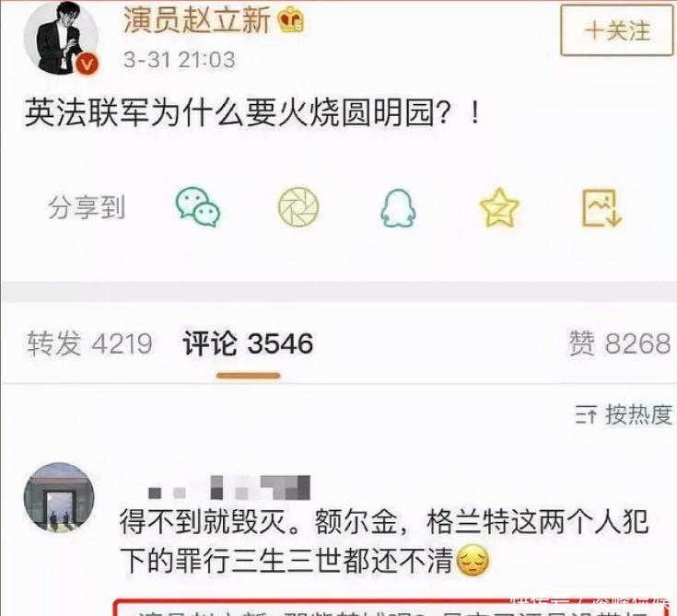Open the blurred commenter username
This screenshot has height=616, width=677.
click(x=228, y=488)
